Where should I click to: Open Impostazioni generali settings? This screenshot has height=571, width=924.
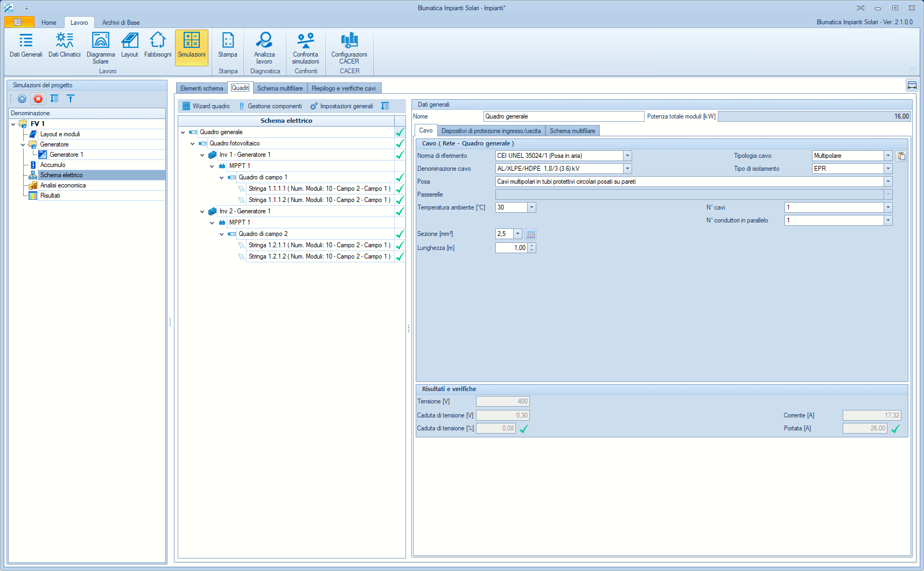(x=341, y=106)
